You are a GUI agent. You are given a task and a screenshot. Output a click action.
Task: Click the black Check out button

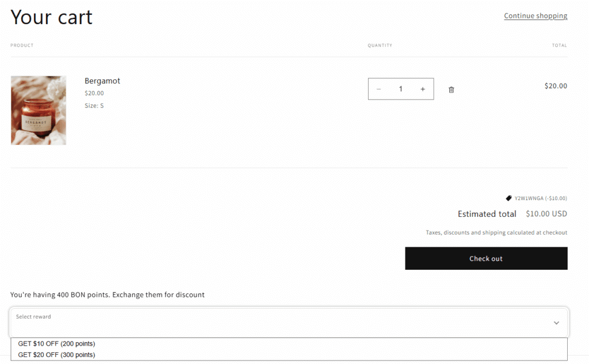[486, 258]
